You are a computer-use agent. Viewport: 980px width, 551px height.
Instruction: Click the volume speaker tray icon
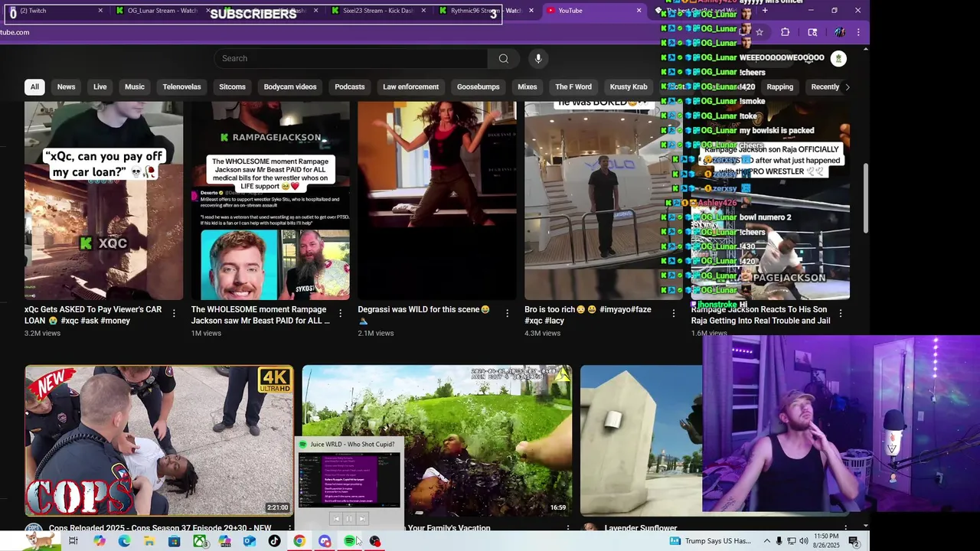pyautogui.click(x=804, y=541)
